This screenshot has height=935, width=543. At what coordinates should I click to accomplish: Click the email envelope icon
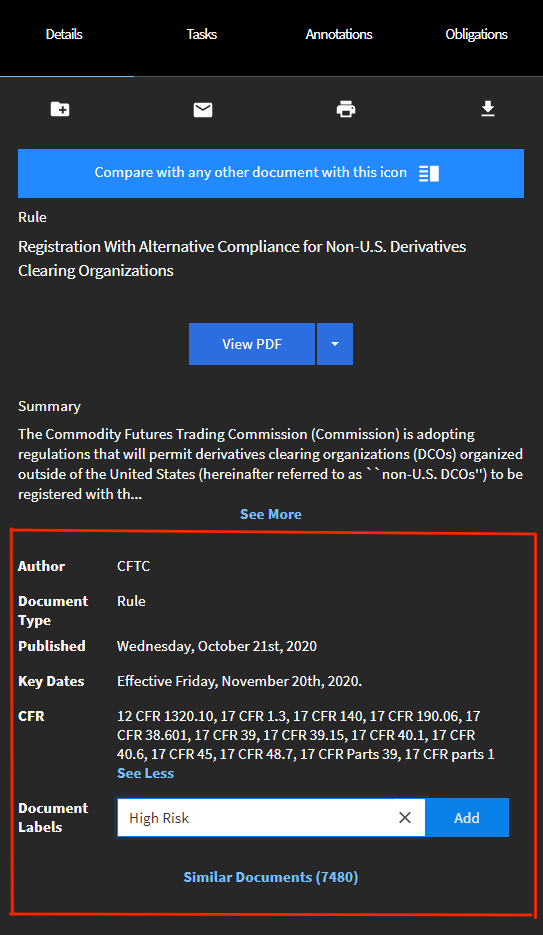point(203,110)
